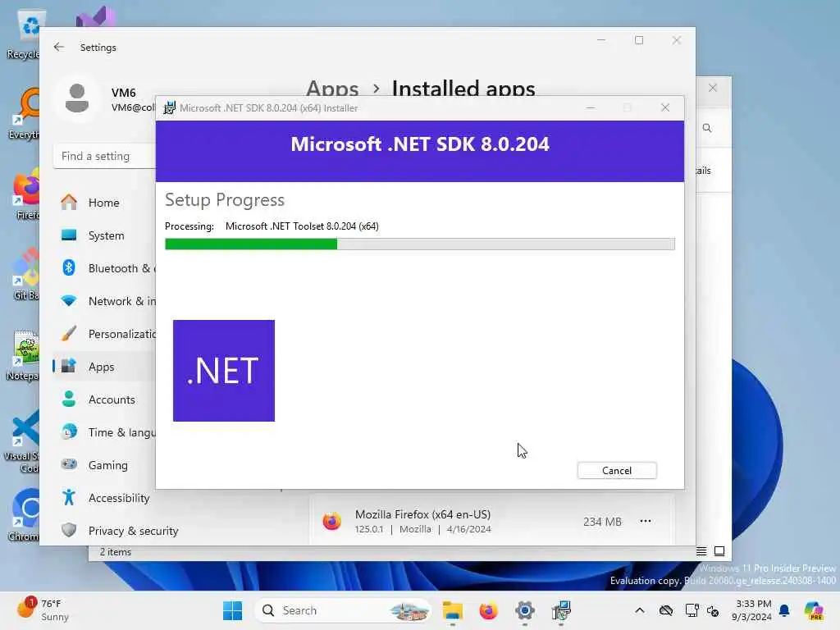Click the Network wifi icon in Settings sidebar

tap(69, 300)
